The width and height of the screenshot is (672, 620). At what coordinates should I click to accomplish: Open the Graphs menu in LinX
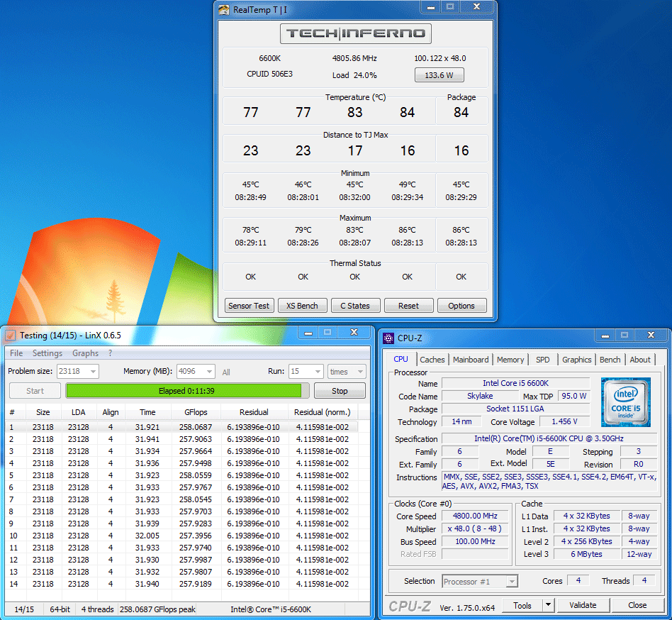86,353
